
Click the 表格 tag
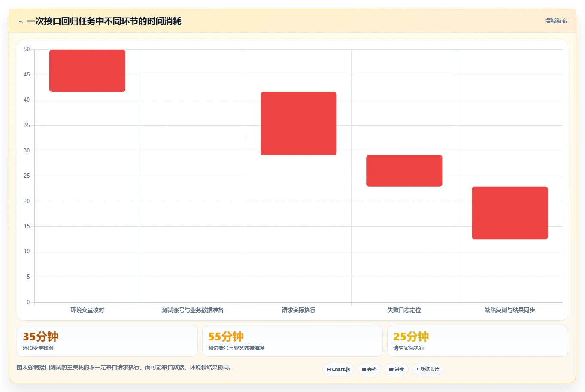coord(369,369)
